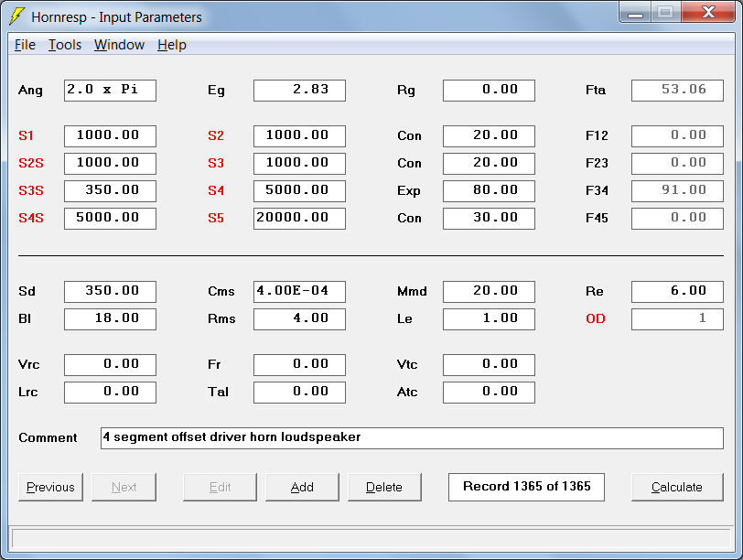Click the Le field showing 1.00
Image resolution: width=743 pixels, height=560 pixels.
[489, 318]
